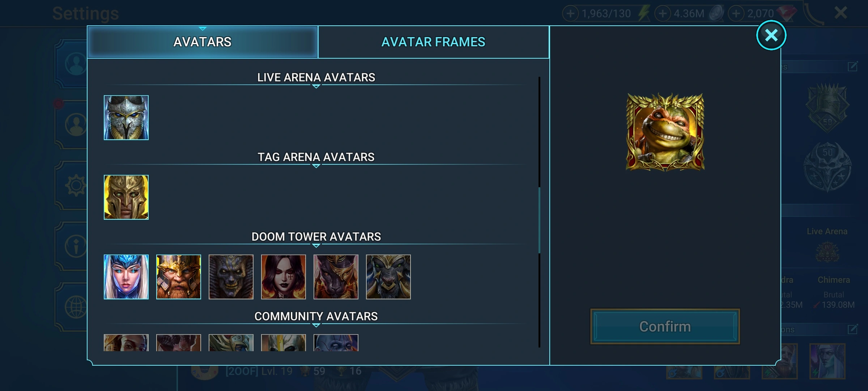The width and height of the screenshot is (868, 391).
Task: Pick the blue-crowned ice queen Doom Tower avatar
Action: (x=126, y=277)
